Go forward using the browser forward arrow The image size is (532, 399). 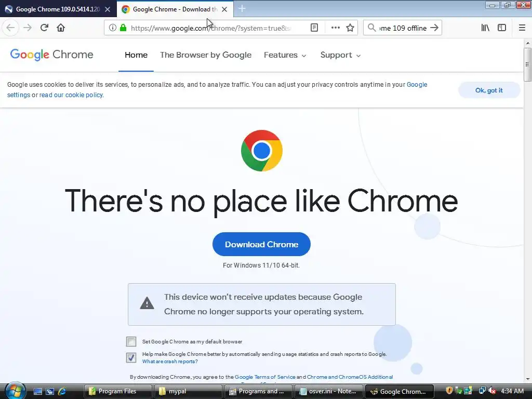coord(28,28)
